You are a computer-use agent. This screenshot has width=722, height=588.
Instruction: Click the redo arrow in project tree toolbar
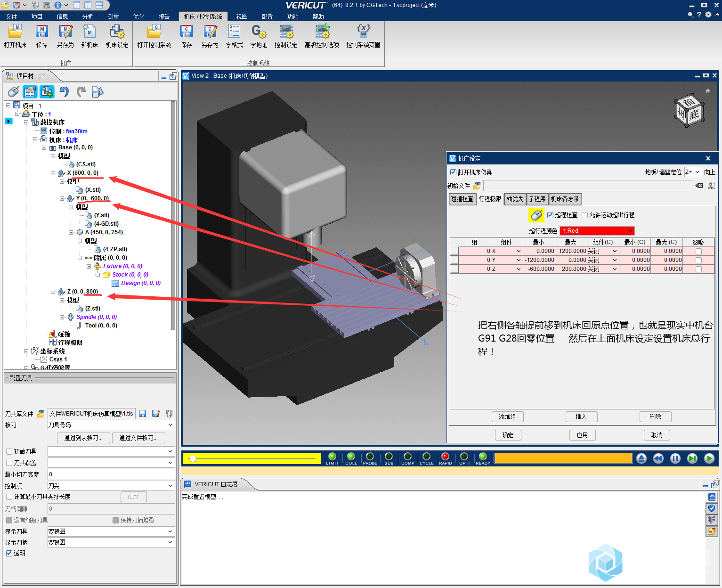pos(81,91)
